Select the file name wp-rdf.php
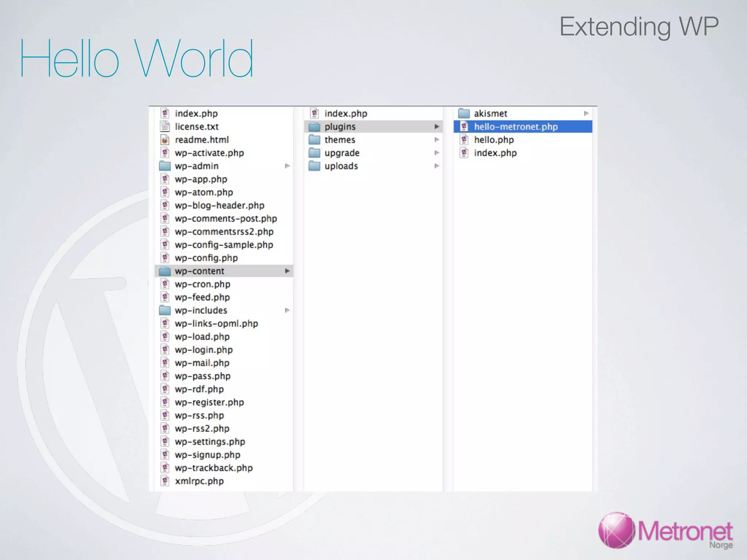The height and width of the screenshot is (560, 747). coord(199,389)
